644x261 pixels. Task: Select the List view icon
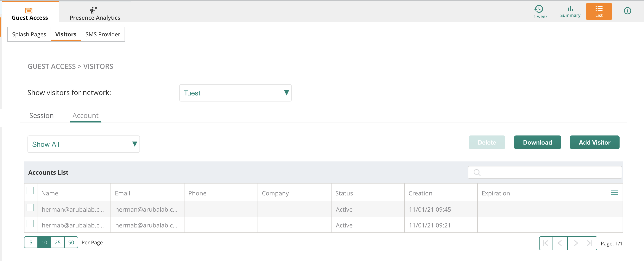click(599, 12)
